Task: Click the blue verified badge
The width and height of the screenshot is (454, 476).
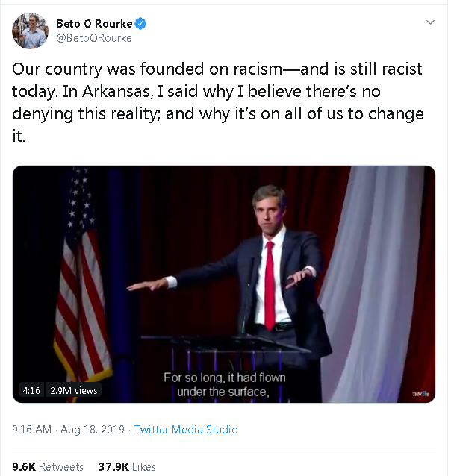Action: (x=141, y=23)
